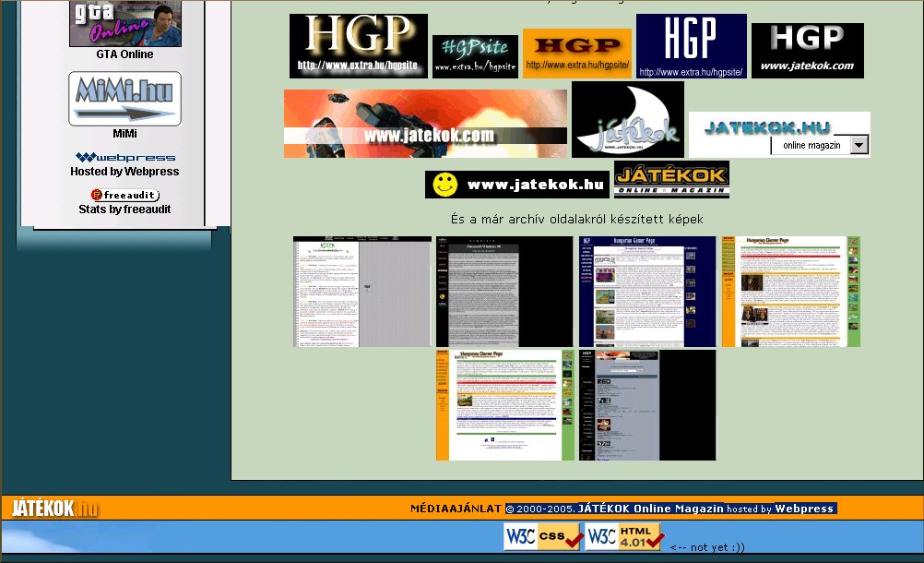Click the 'És a már archív' caption text
Image resolution: width=924 pixels, height=563 pixels.
point(577,220)
